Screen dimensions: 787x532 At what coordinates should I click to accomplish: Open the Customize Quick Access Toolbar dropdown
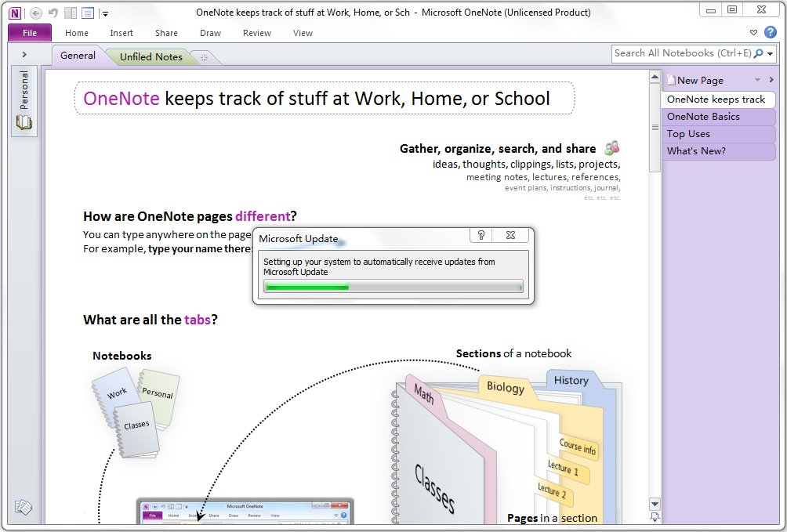click(x=105, y=13)
